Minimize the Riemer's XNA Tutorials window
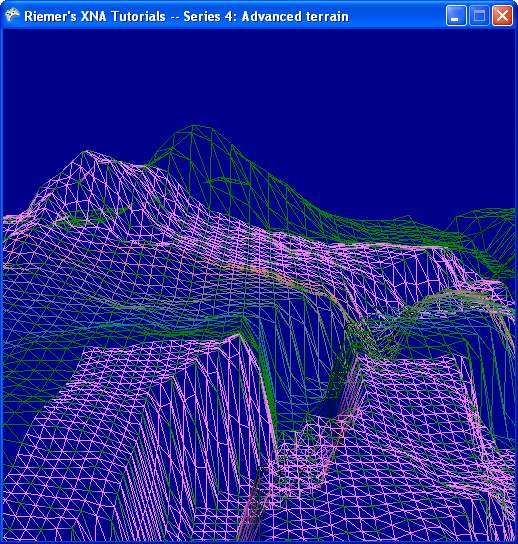Screen dimensions: 518x544 (x=456, y=16)
